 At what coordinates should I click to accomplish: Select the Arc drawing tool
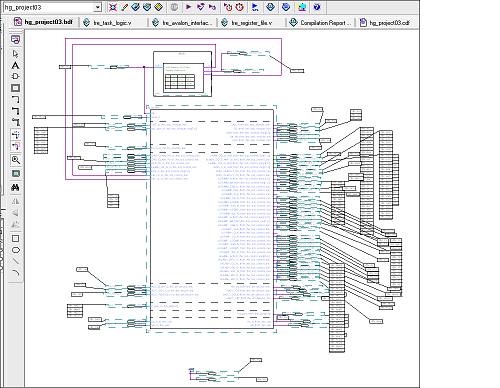coord(15,273)
